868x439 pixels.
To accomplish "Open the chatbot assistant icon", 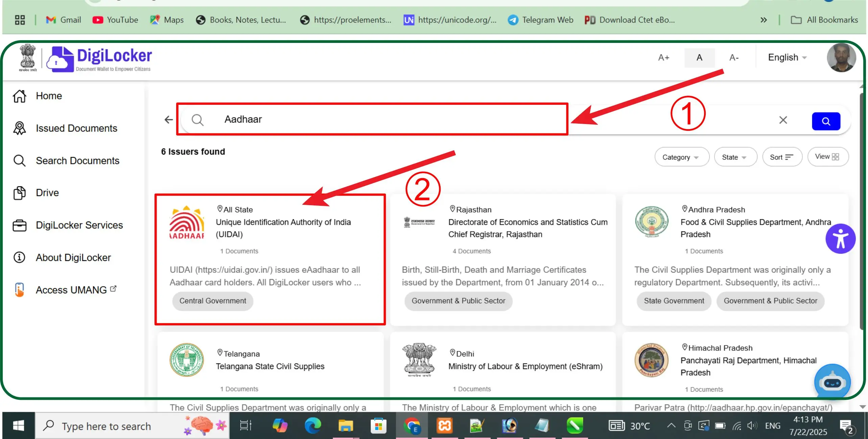I will [x=832, y=382].
